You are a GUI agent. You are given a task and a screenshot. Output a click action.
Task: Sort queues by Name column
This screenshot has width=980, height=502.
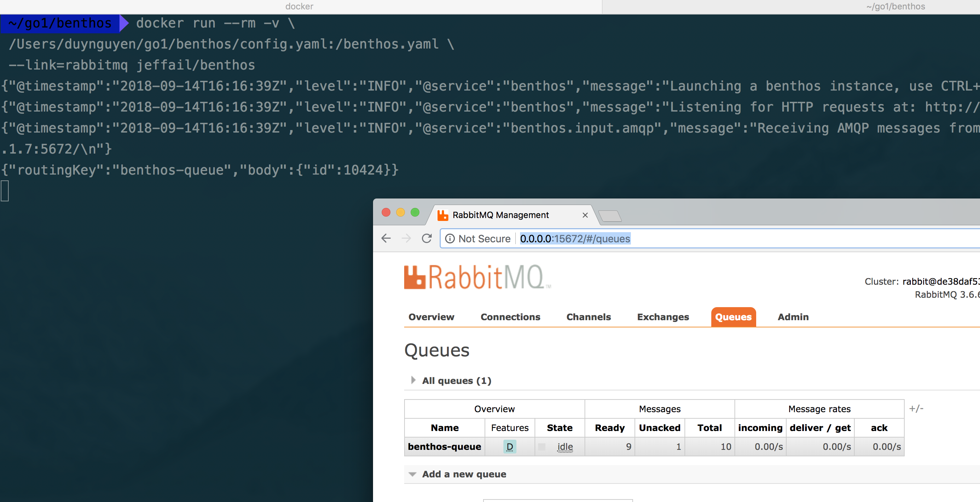pyautogui.click(x=444, y=428)
